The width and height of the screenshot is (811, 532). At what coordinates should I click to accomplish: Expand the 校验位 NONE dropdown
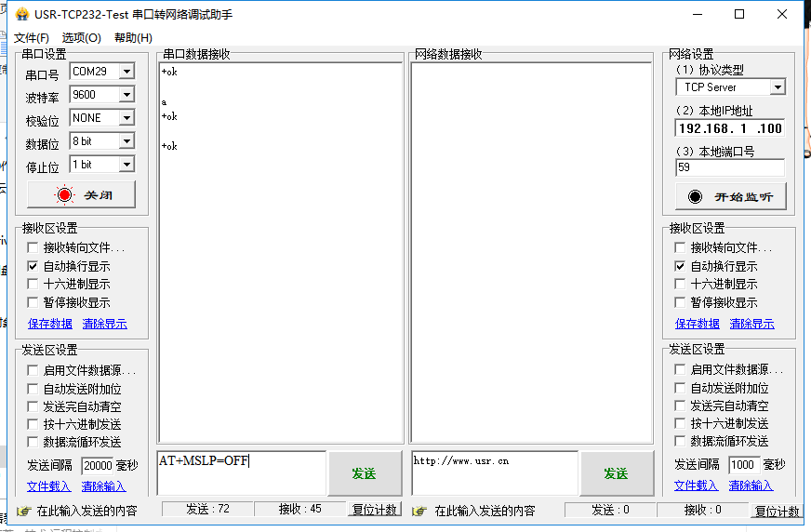coord(126,118)
